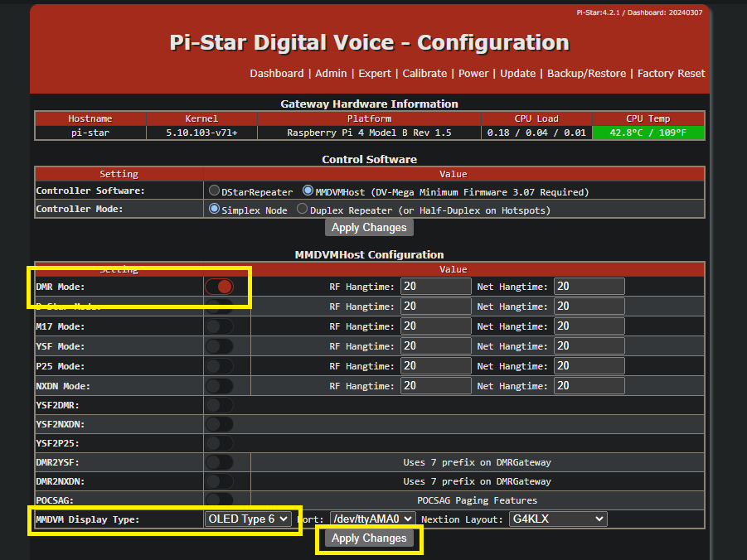Click the Gateway Hardware Information heading
Image resolution: width=747 pixels, height=560 pixels.
[369, 104]
